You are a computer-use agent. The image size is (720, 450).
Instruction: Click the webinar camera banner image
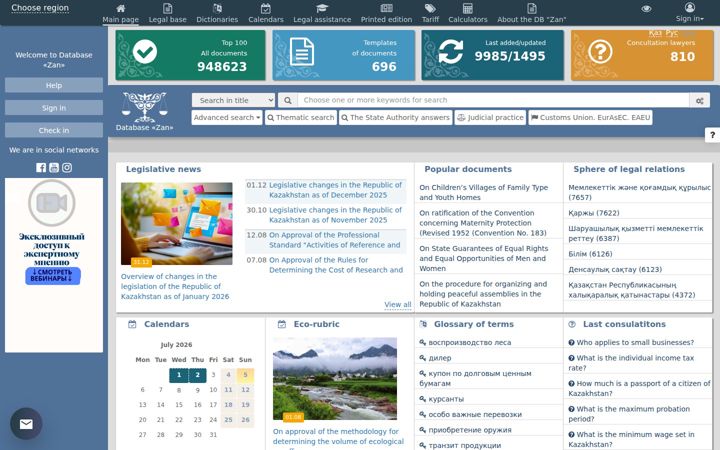click(51, 203)
